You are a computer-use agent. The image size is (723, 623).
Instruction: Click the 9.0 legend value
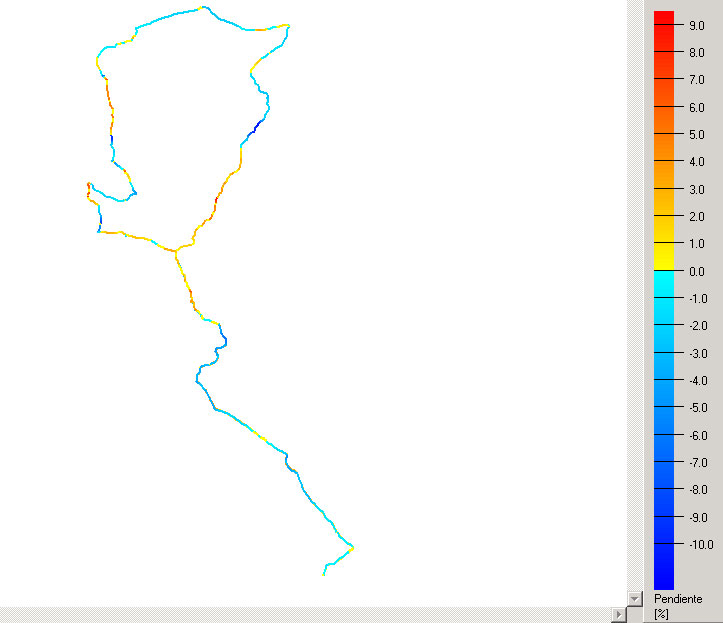click(697, 25)
